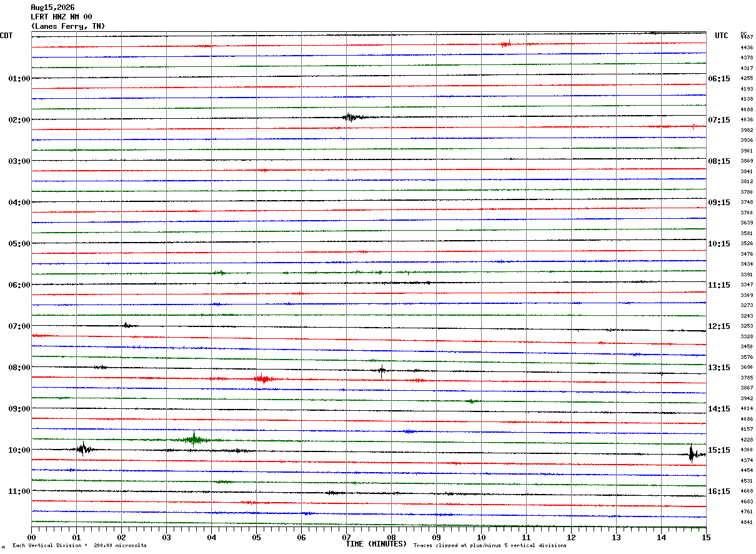
Task: Click the 09:15 UTC time label
Action: click(x=719, y=203)
